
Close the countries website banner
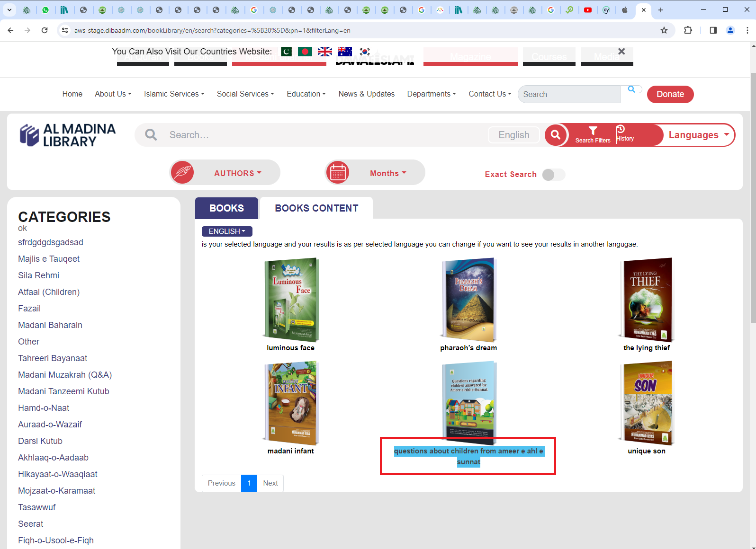pos(621,52)
